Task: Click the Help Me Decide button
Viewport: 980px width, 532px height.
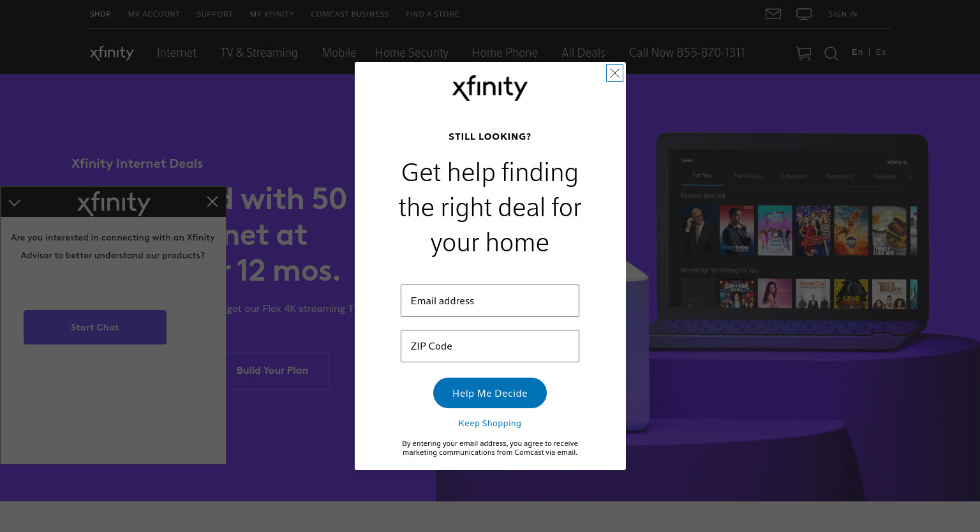Action: pyautogui.click(x=490, y=393)
